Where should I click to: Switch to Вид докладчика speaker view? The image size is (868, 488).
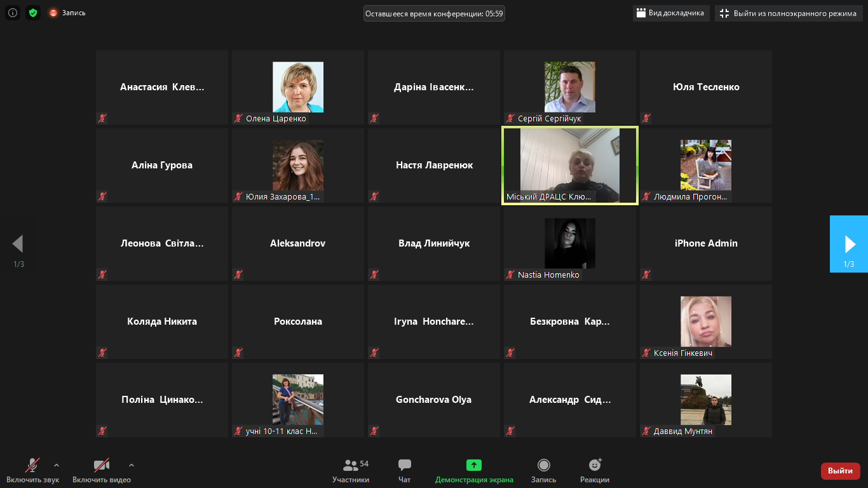click(670, 13)
